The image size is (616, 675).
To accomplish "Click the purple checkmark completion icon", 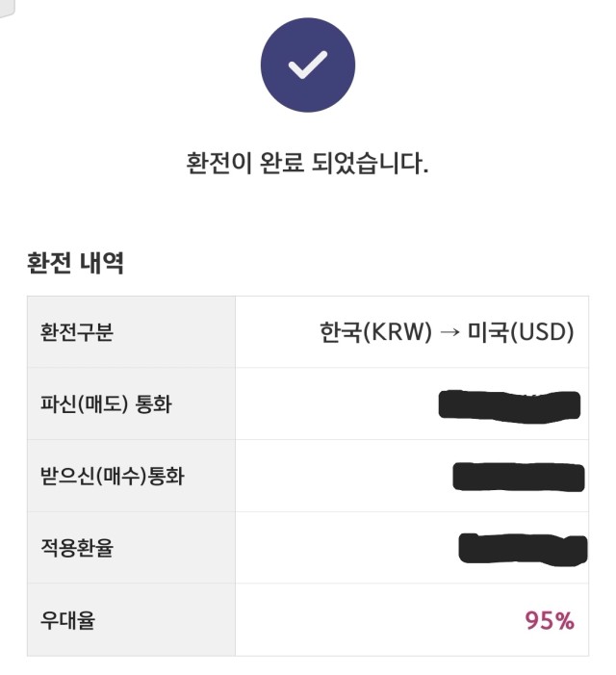I will pos(308,65).
